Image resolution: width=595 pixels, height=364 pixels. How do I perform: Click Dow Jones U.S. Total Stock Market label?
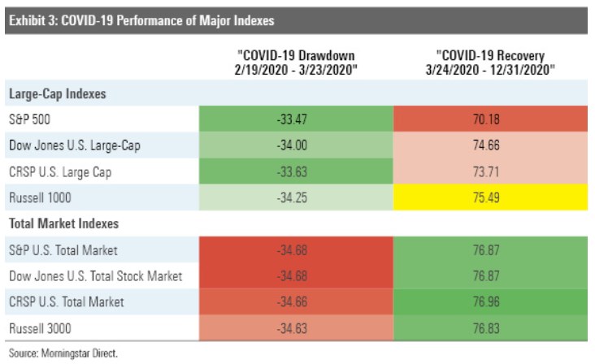(96, 276)
